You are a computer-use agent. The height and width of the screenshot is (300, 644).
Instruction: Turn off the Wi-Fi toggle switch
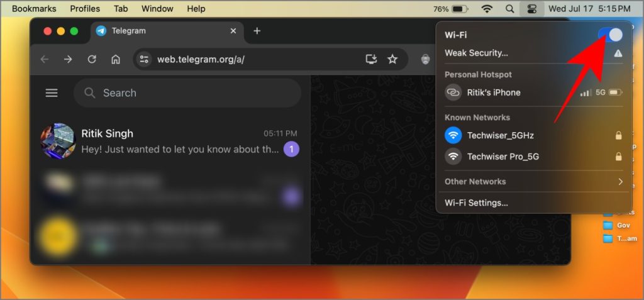(x=610, y=35)
